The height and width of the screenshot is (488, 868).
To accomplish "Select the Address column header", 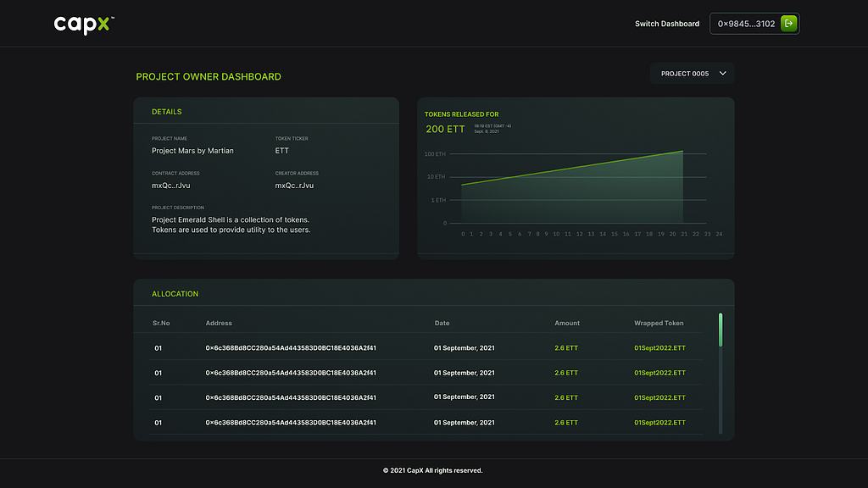I will (219, 323).
